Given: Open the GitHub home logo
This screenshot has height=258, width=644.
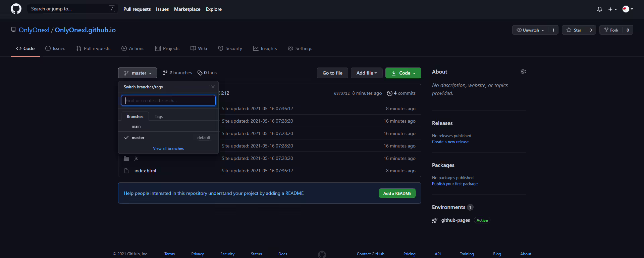Looking at the screenshot, I should tap(16, 9).
